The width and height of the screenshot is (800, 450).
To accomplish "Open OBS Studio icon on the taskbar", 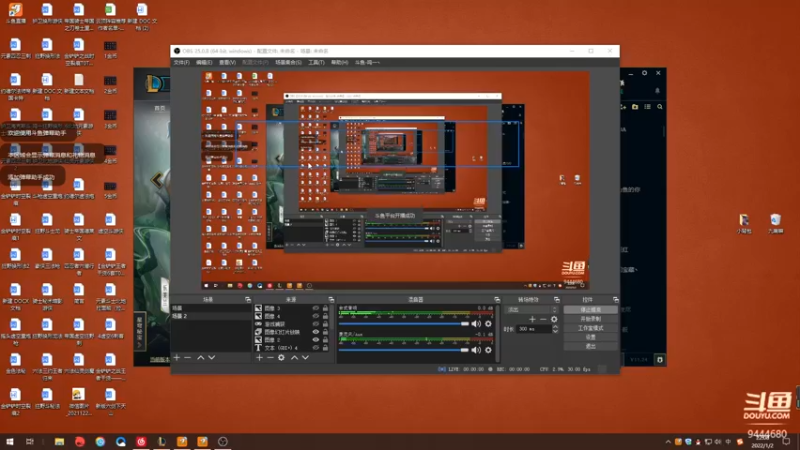I will click(223, 441).
